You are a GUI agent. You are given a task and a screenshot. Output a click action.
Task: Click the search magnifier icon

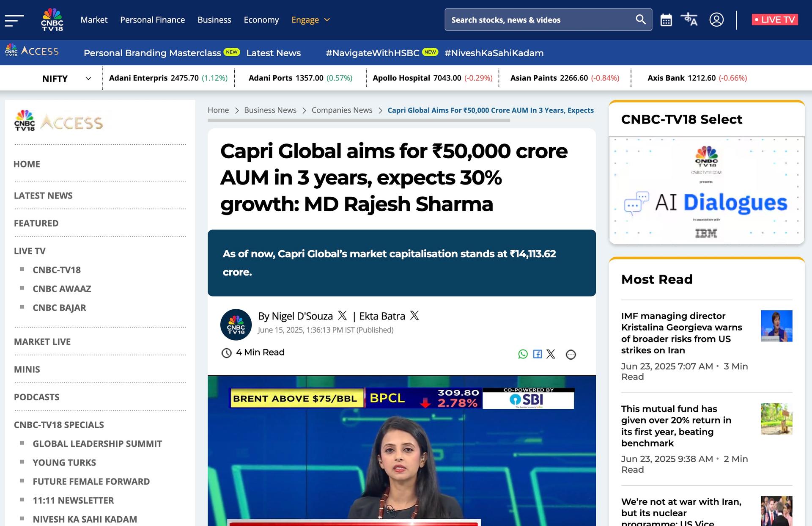click(640, 19)
